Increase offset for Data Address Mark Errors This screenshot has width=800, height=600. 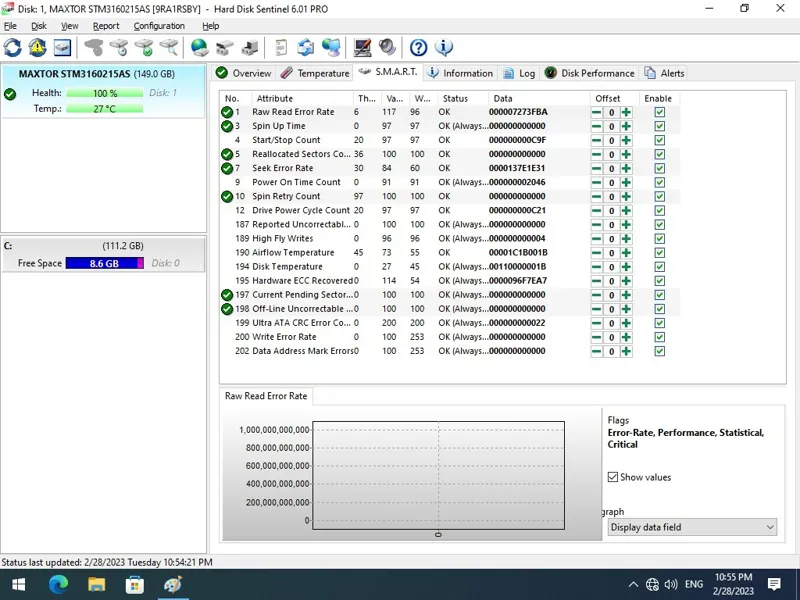(626, 351)
